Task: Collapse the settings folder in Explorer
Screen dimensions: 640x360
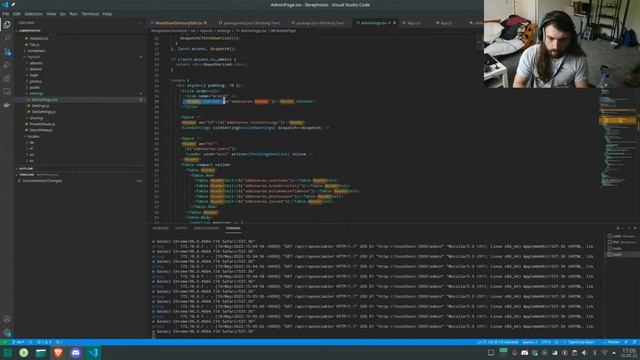Action: pos(36,93)
